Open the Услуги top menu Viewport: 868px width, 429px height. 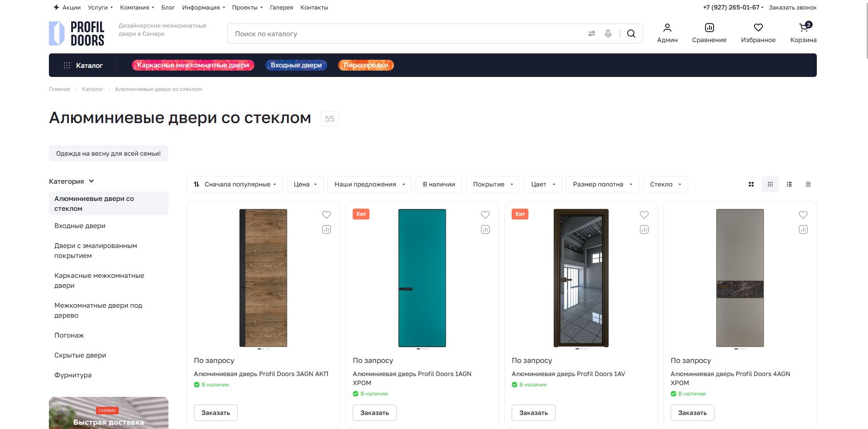click(x=100, y=8)
